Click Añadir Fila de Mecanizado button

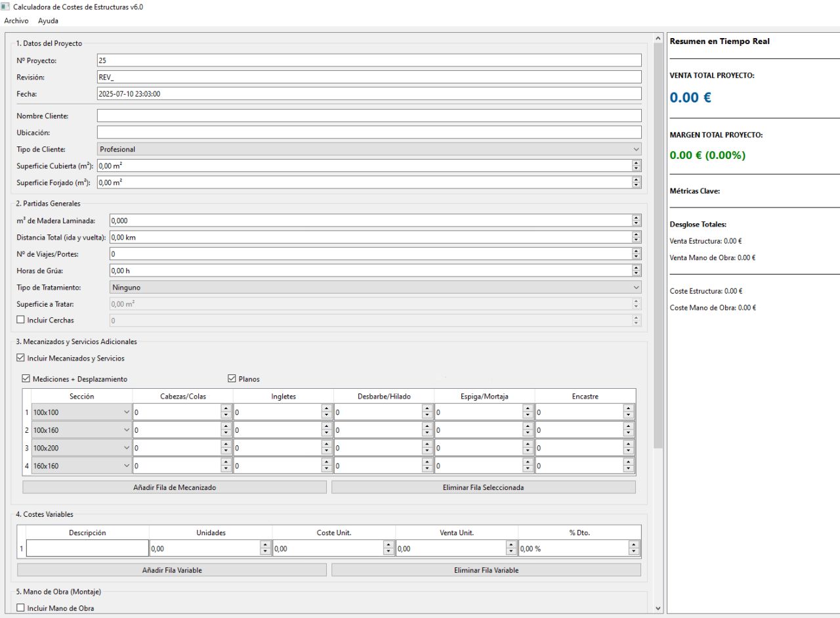click(x=175, y=487)
